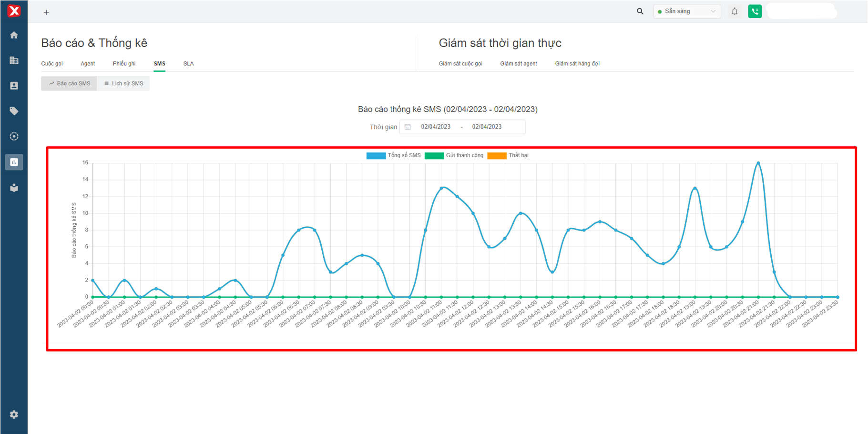
Task: Toggle the Gửi thành công legend series
Action: point(454,155)
